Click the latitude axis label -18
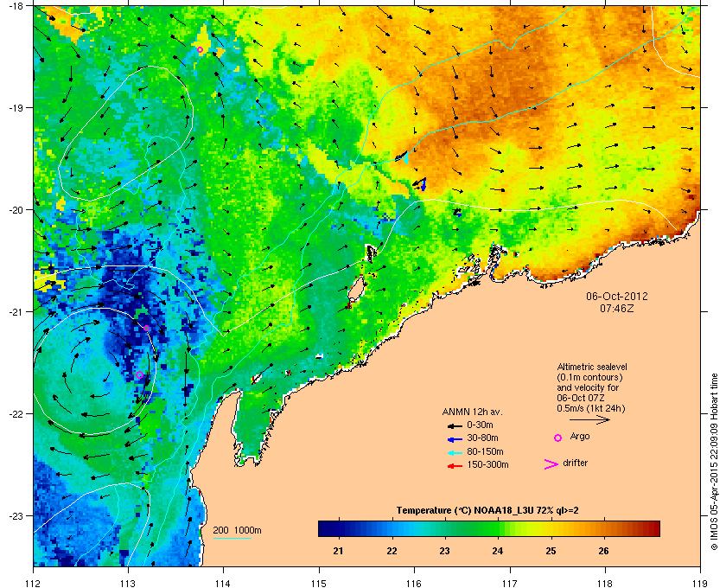This screenshot has height=588, width=726. pos(17,5)
